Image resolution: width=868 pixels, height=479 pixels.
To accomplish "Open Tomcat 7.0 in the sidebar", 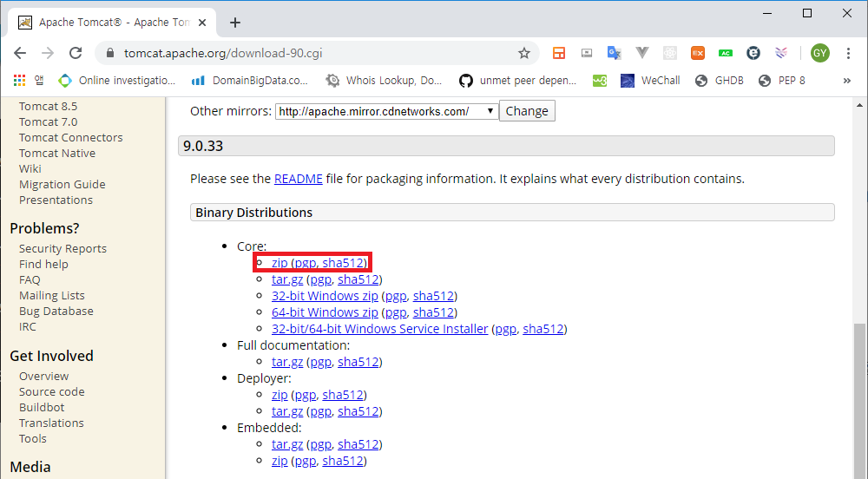I will tap(48, 121).
